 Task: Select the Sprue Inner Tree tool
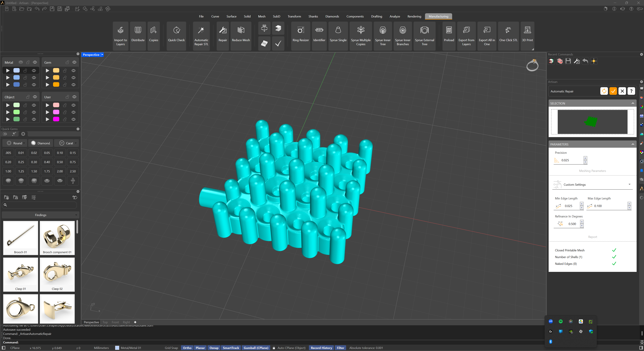[383, 36]
